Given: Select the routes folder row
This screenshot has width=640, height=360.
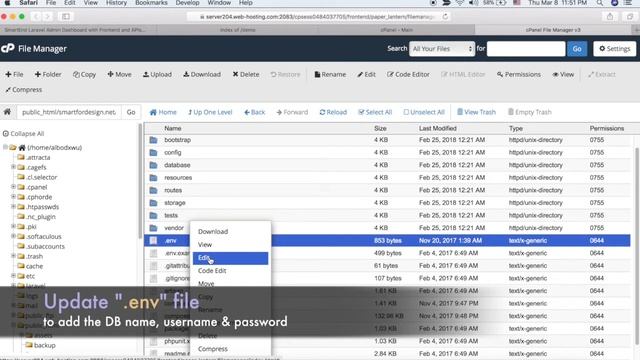Looking at the screenshot, I should 387,190.
